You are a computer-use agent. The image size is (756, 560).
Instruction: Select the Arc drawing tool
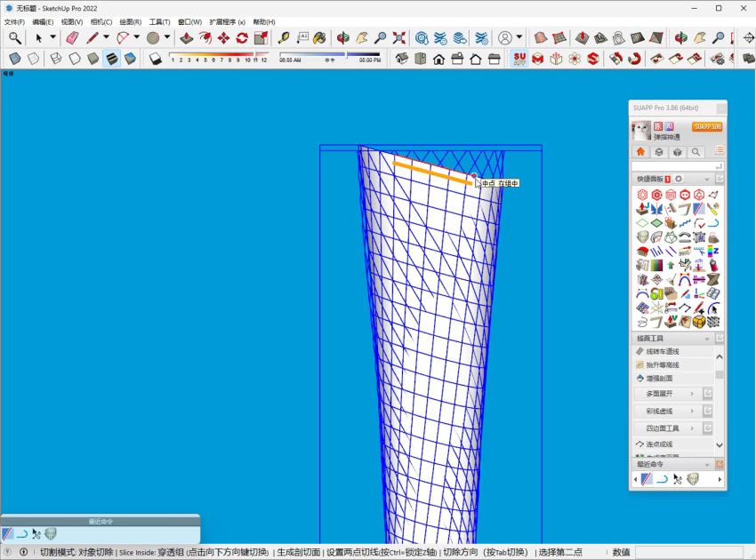[x=123, y=37]
